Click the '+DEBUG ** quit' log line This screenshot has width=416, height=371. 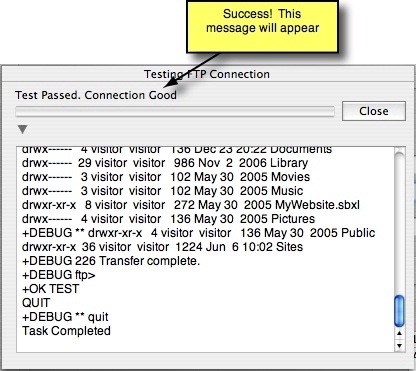coord(65,317)
